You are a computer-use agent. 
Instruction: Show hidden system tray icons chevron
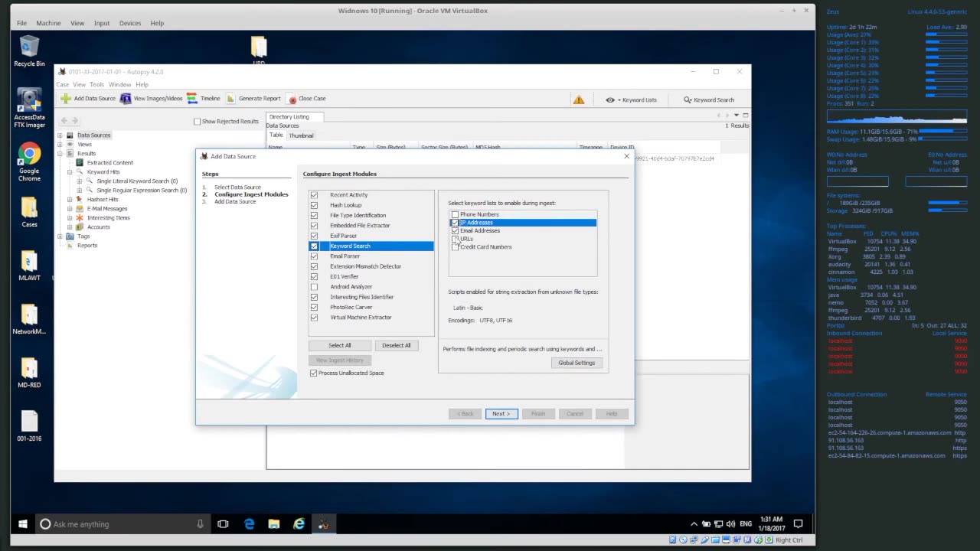pos(694,524)
